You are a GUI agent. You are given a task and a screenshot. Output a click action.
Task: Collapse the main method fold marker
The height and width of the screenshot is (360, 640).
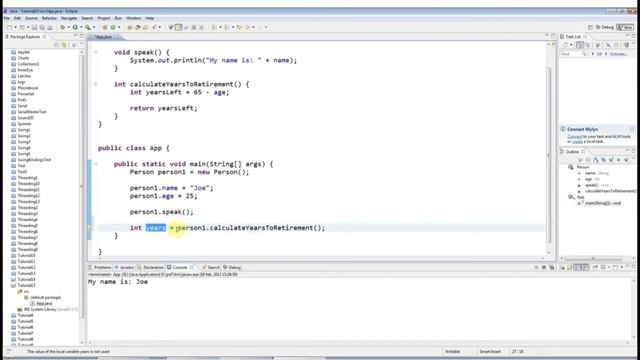[96, 164]
